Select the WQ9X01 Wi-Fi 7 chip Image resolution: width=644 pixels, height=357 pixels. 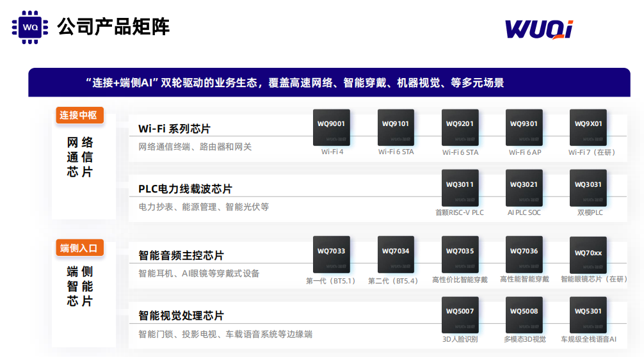(x=588, y=127)
